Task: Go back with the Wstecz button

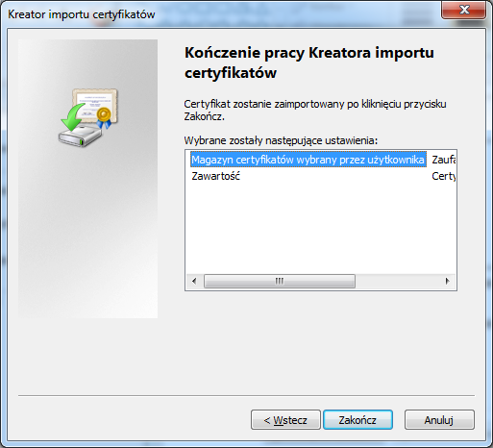Action: [285, 419]
